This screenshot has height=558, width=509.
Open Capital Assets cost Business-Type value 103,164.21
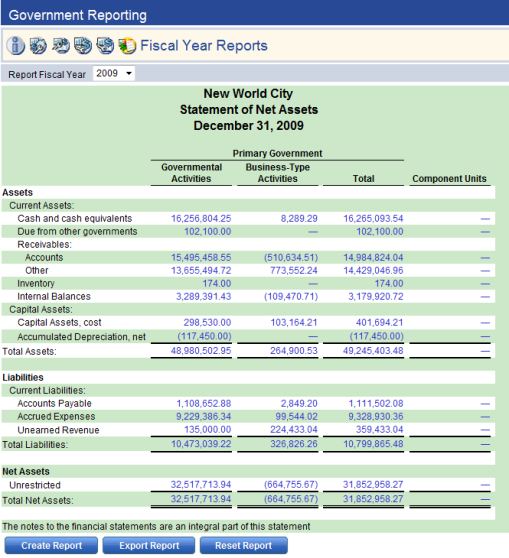(294, 323)
